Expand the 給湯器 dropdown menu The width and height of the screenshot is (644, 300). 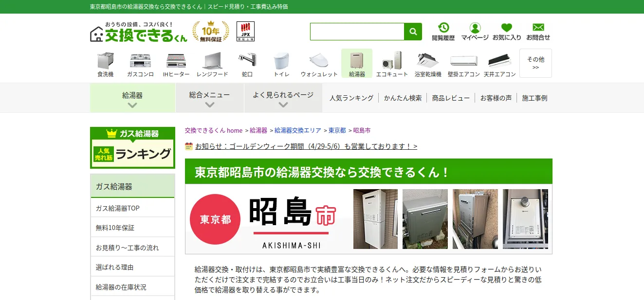click(x=132, y=98)
